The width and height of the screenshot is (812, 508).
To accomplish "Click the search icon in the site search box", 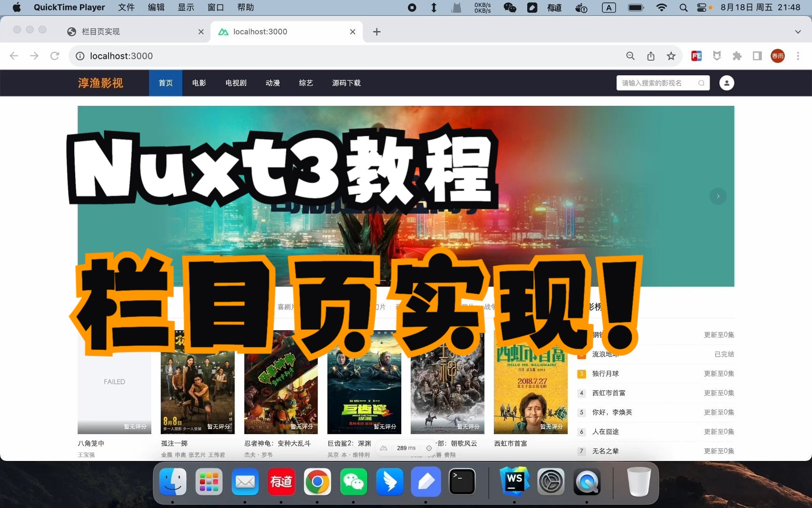I will [x=701, y=83].
